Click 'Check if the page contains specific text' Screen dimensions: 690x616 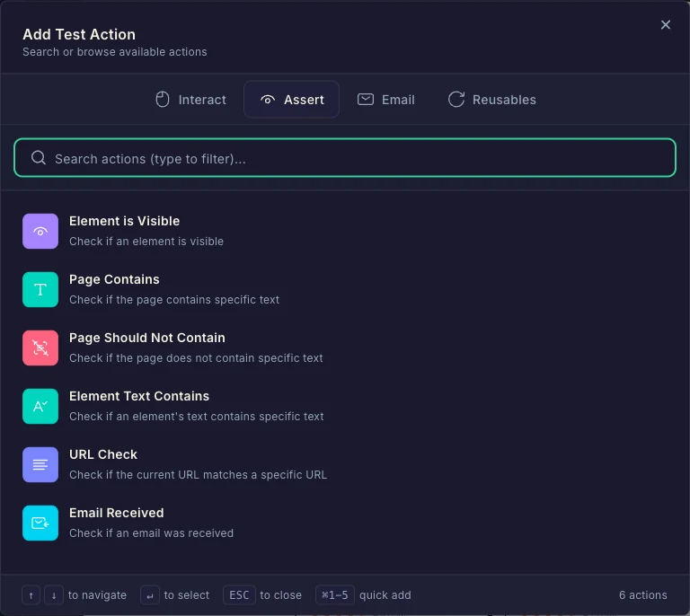[x=174, y=300]
